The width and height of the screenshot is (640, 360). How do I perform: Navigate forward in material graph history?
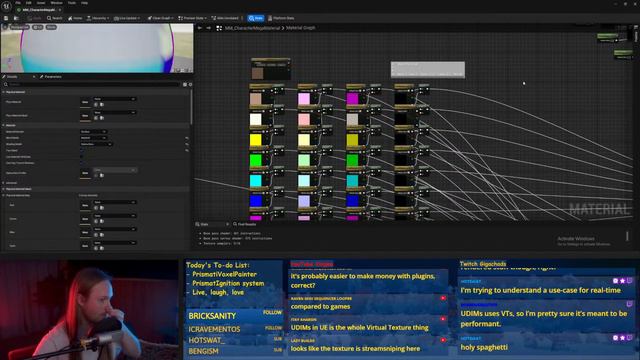coord(209,28)
